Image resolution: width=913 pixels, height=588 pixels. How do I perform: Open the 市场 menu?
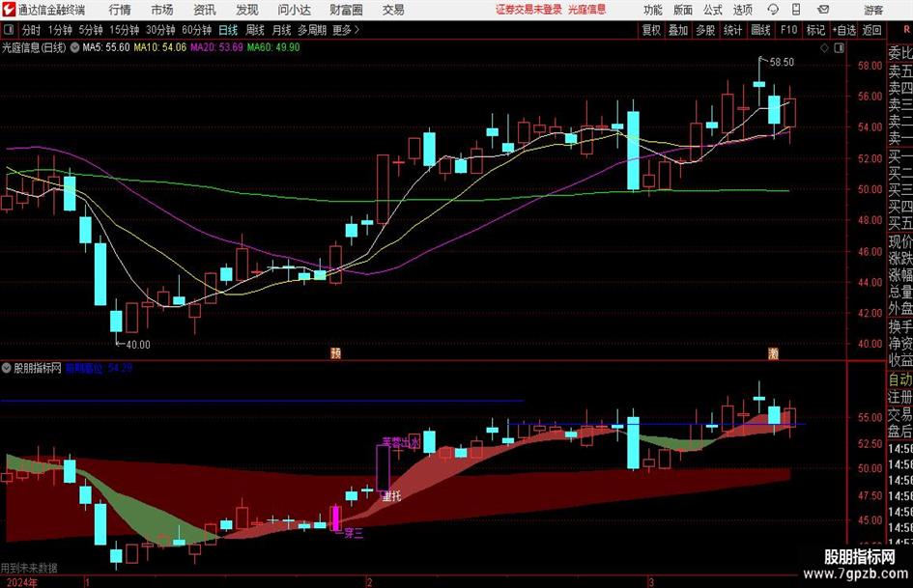click(x=162, y=10)
